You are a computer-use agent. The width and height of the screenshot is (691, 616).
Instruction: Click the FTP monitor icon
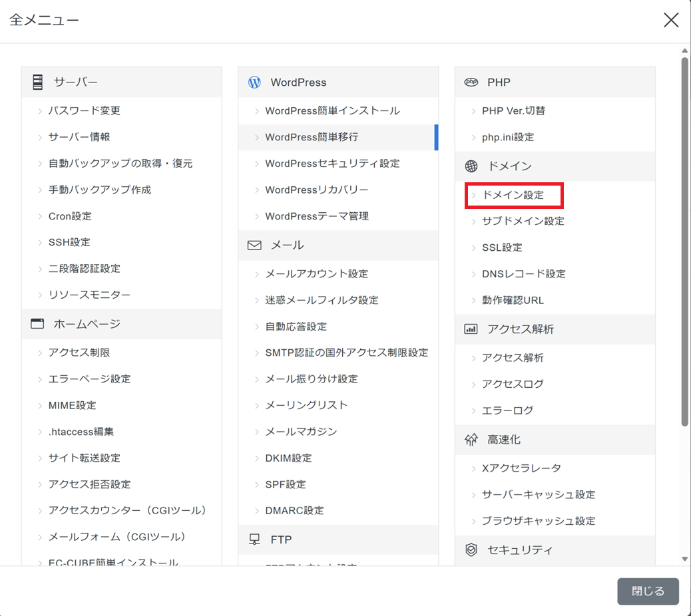coord(254,539)
